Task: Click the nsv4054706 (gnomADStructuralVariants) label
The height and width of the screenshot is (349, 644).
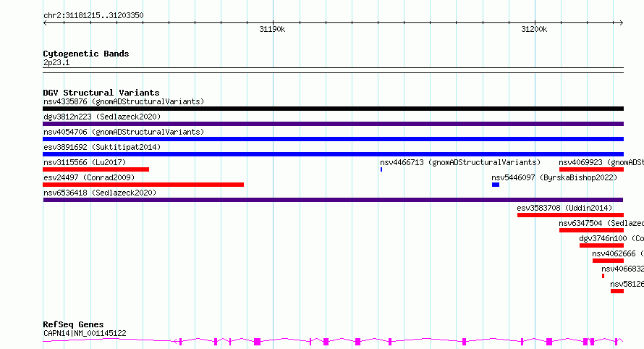Action: (124, 132)
